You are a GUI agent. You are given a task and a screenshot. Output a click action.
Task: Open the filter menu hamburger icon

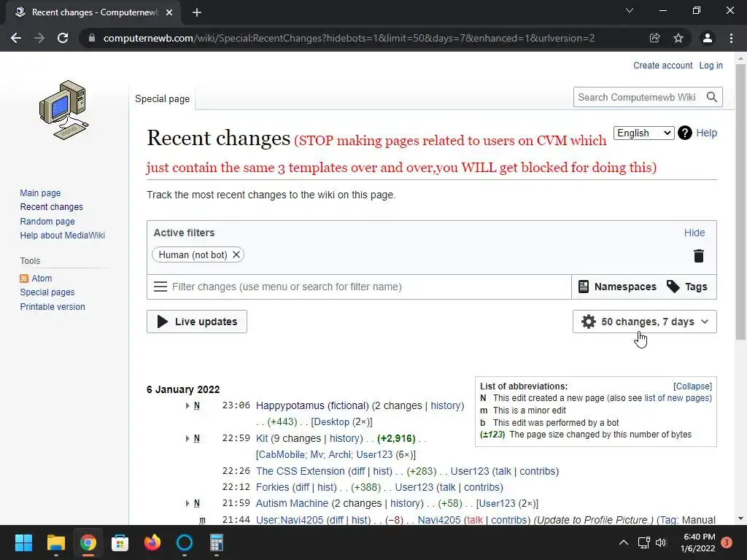(160, 287)
